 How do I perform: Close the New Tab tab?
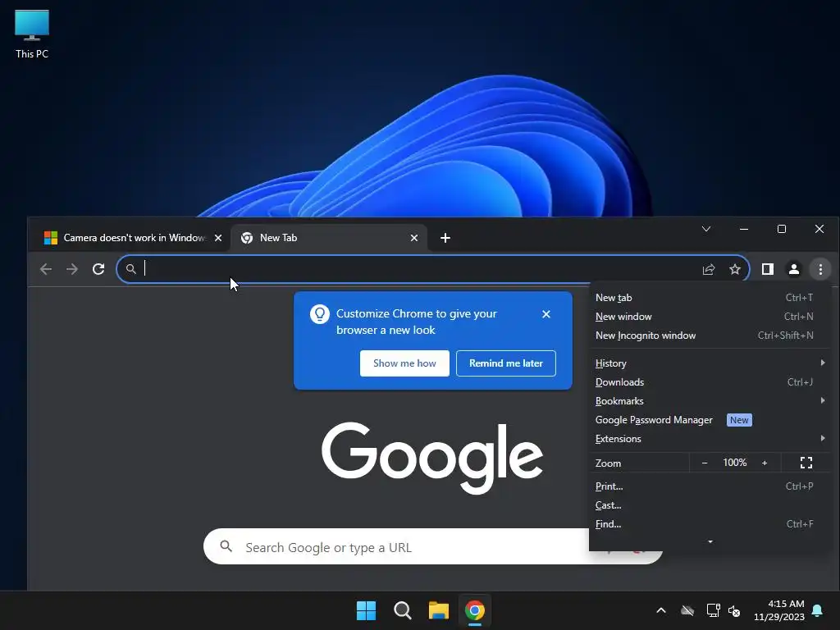coord(414,238)
